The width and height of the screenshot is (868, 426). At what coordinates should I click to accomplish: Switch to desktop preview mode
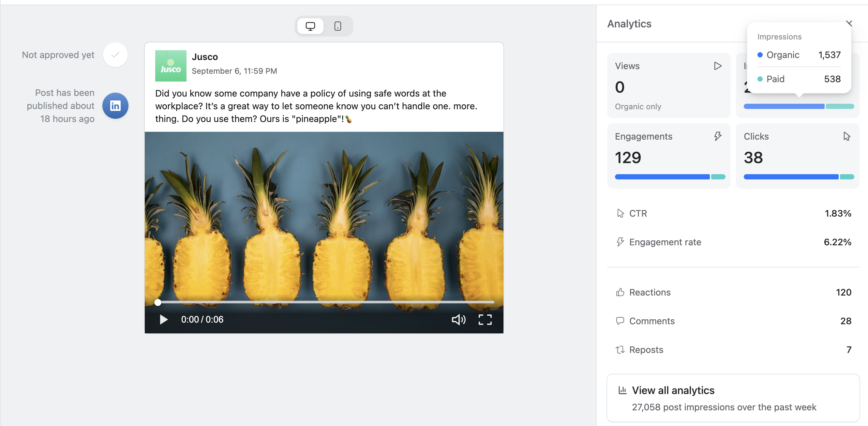pyautogui.click(x=310, y=26)
